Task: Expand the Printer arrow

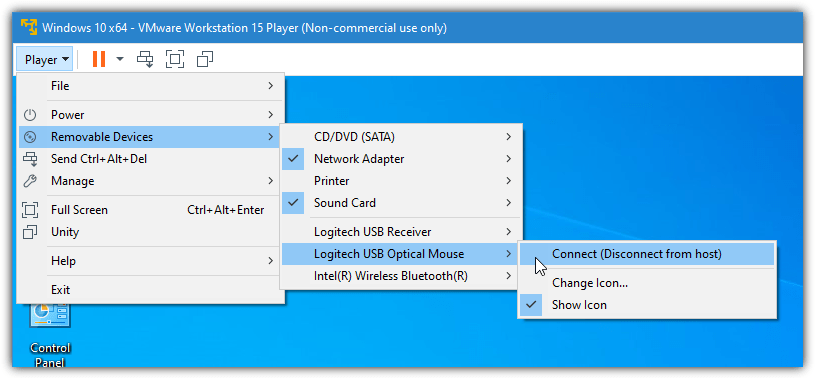Action: (x=508, y=181)
